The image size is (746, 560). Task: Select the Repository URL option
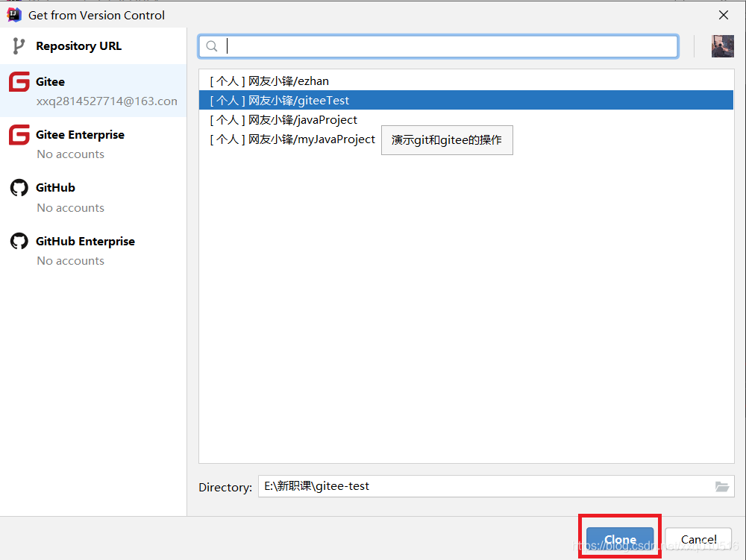pyautogui.click(x=93, y=45)
